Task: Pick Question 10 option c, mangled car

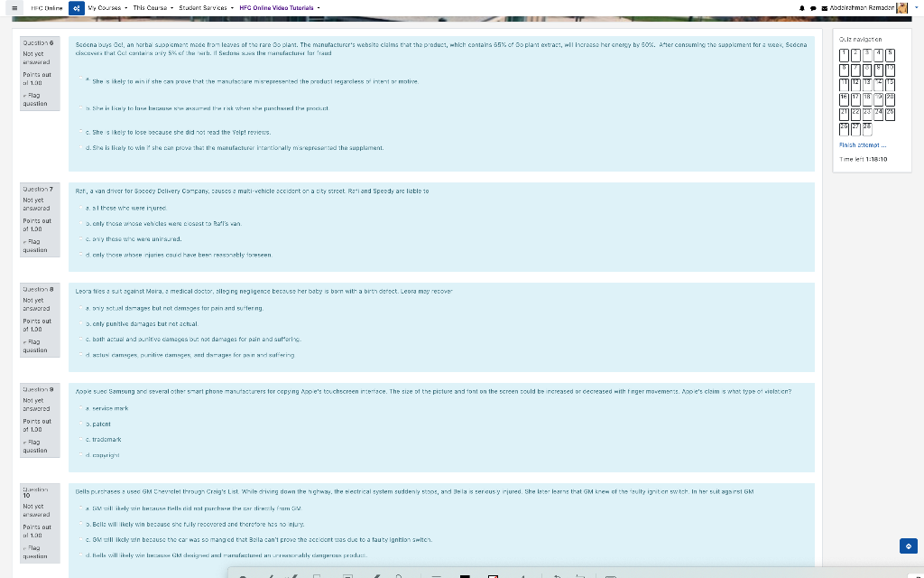Action: 81,539
